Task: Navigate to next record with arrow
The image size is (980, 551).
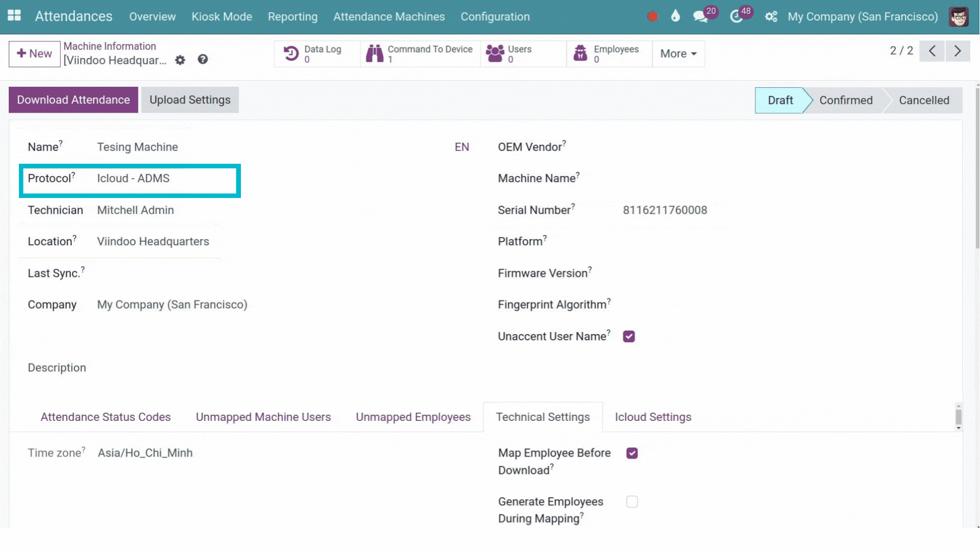Action: (x=958, y=51)
